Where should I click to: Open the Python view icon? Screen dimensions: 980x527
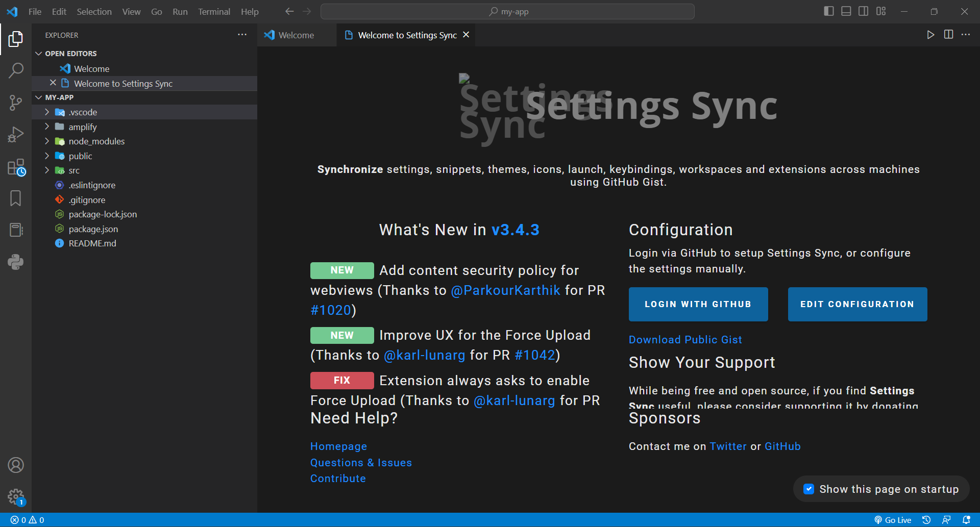pyautogui.click(x=16, y=262)
